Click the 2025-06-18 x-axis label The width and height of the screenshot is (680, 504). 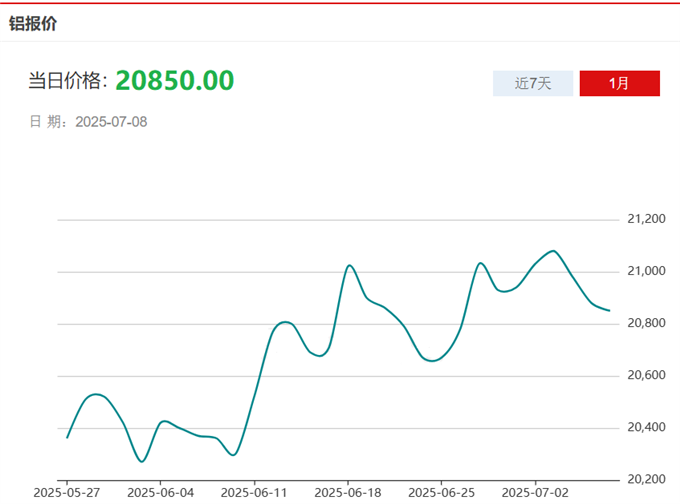pos(347,492)
